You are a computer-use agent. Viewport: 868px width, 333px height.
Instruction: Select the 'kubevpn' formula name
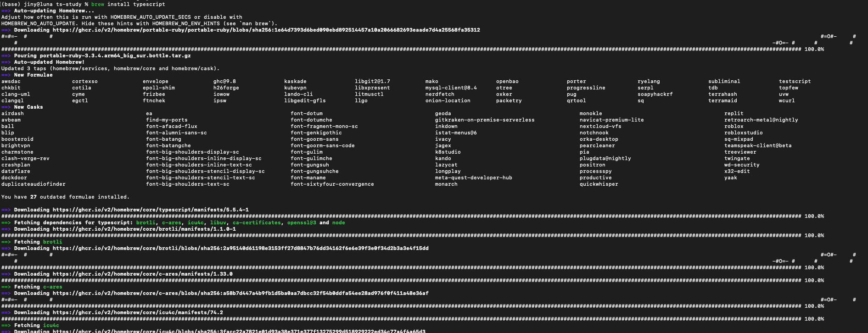(295, 88)
